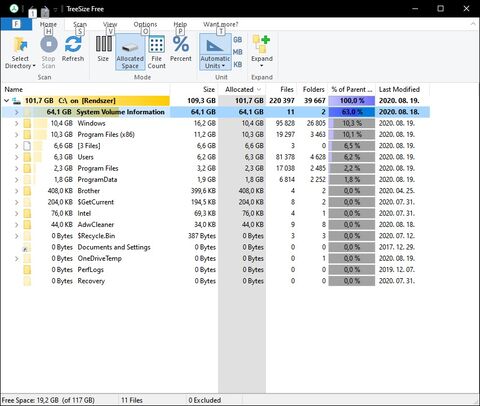Click the 220 397 files cell
This screenshot has width=480, height=406.
click(282, 101)
